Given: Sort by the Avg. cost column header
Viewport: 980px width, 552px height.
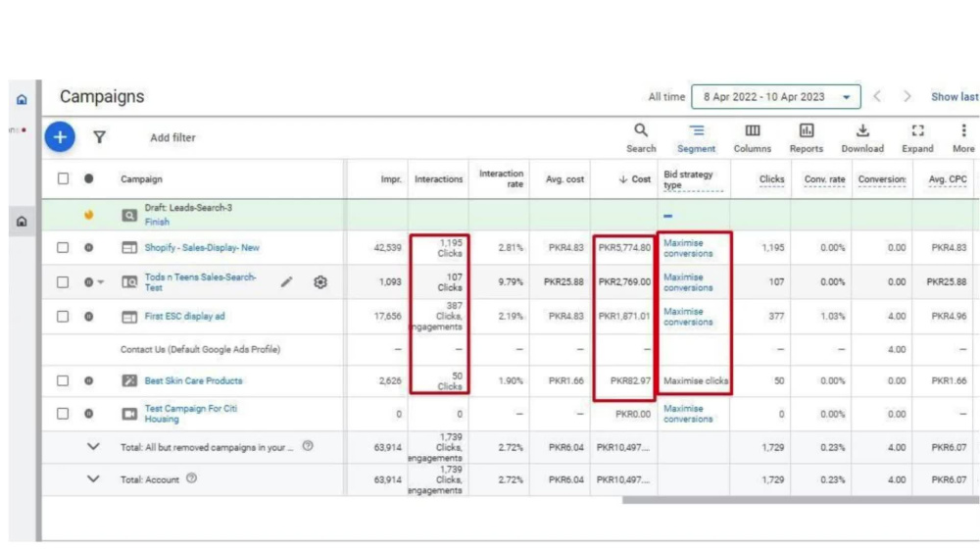Looking at the screenshot, I should (x=564, y=178).
